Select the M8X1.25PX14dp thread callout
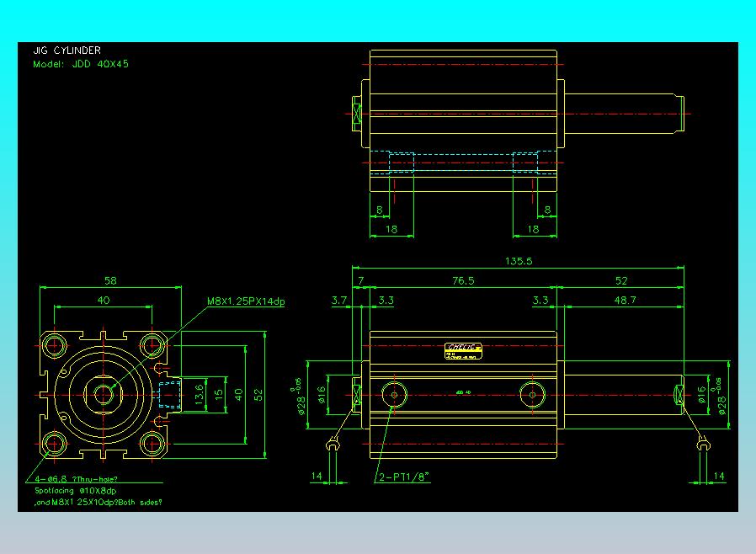756x554 pixels. tap(246, 301)
